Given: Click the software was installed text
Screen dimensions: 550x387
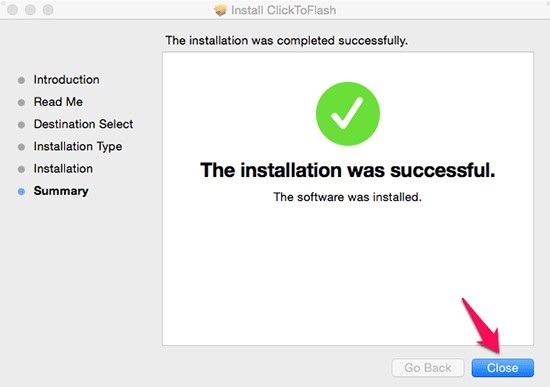Looking at the screenshot, I should [x=347, y=197].
